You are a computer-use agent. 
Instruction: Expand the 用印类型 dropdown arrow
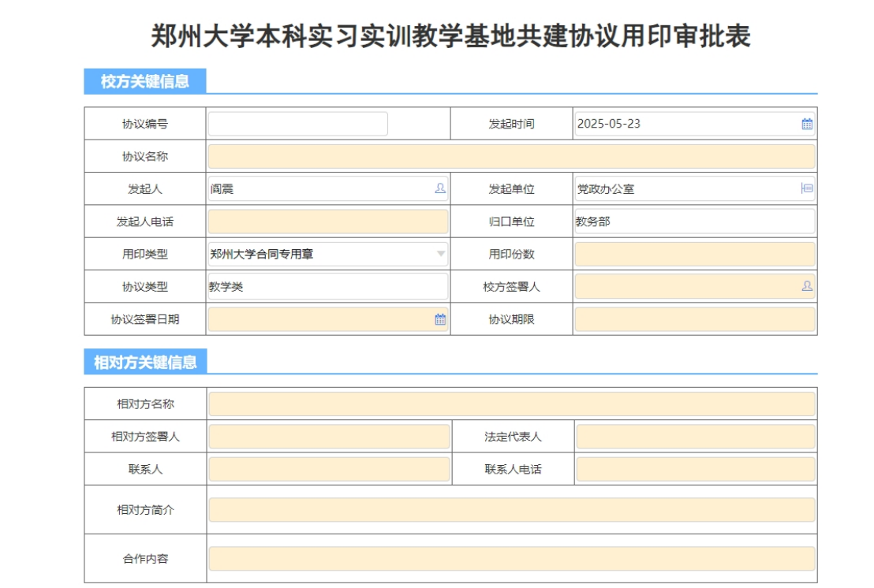pyautogui.click(x=440, y=254)
